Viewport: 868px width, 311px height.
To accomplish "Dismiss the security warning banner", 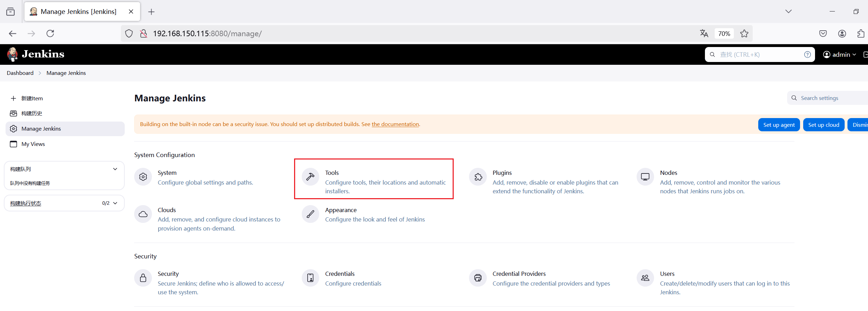I will point(858,125).
